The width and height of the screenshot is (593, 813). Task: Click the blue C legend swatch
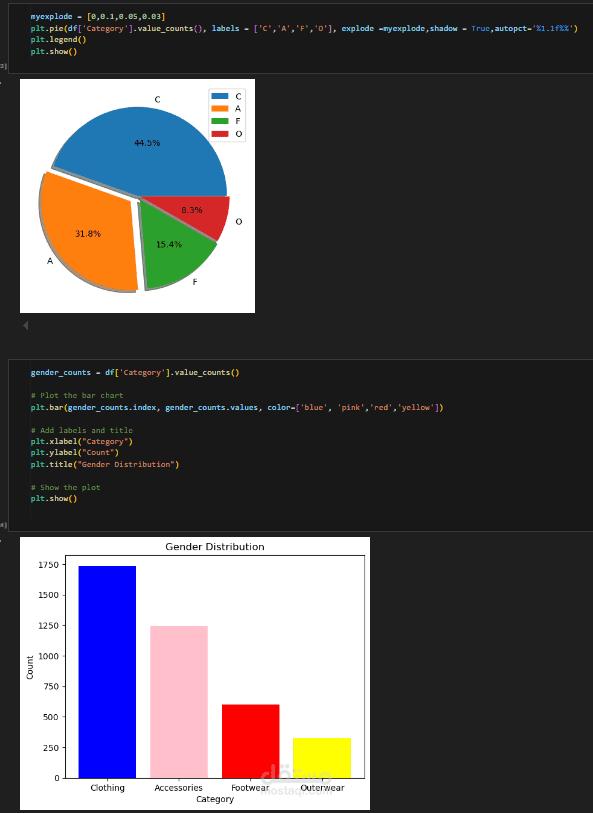pyautogui.click(x=220, y=96)
